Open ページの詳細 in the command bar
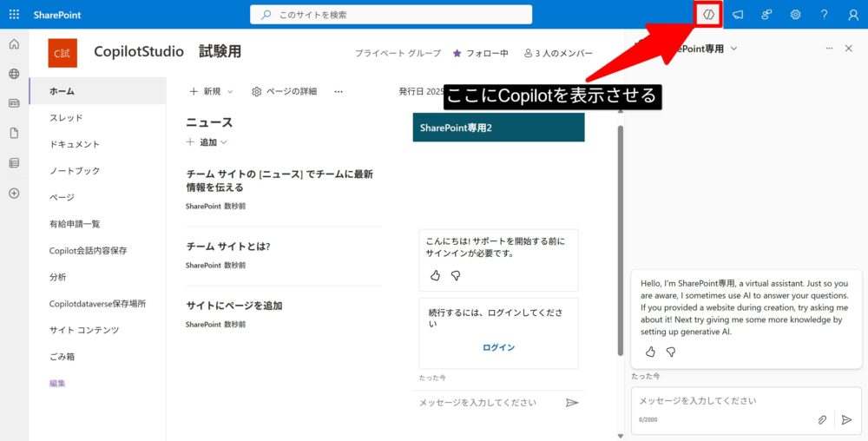Screen dimensions: 868x441 [x=284, y=91]
